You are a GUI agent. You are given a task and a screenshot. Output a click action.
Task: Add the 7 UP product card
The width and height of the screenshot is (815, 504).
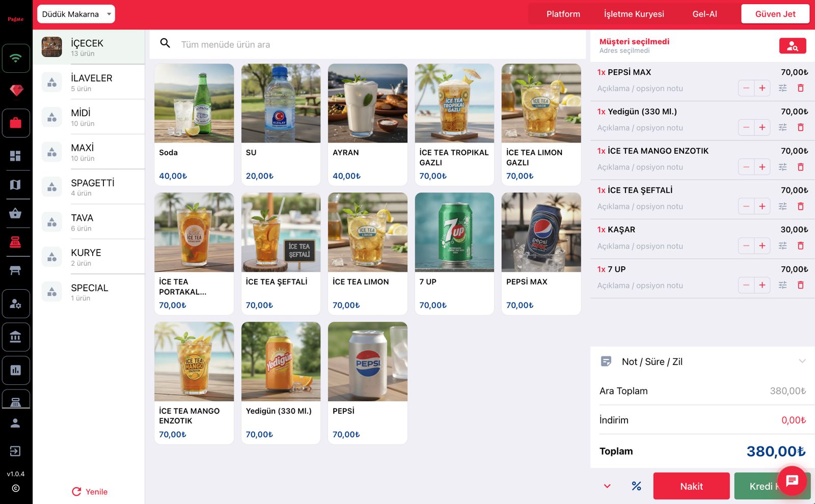click(x=454, y=254)
